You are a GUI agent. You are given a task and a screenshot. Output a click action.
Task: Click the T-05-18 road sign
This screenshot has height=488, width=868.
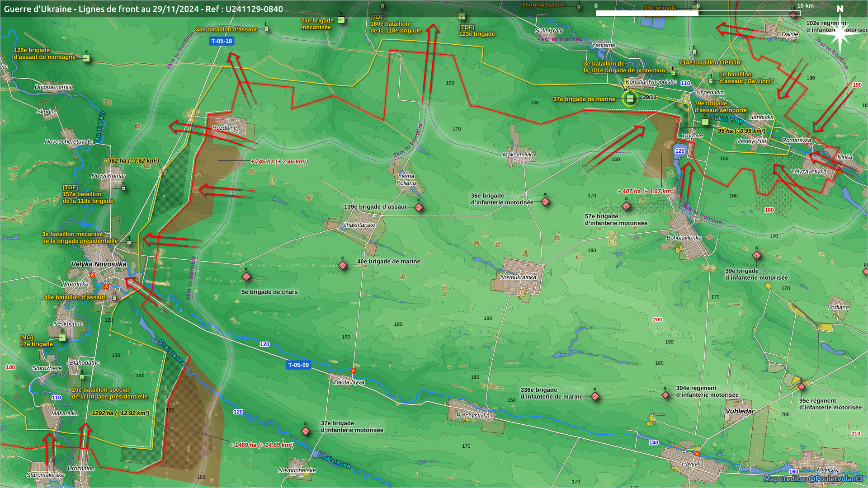click(222, 41)
